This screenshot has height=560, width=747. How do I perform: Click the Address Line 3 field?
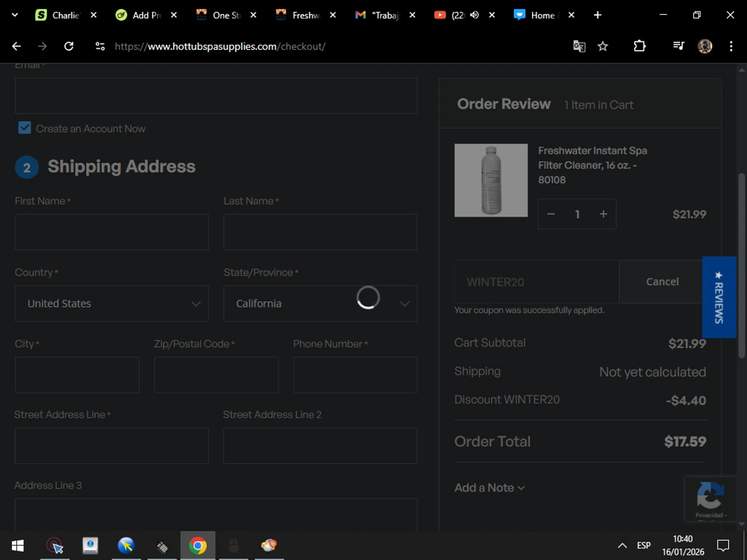click(x=216, y=515)
